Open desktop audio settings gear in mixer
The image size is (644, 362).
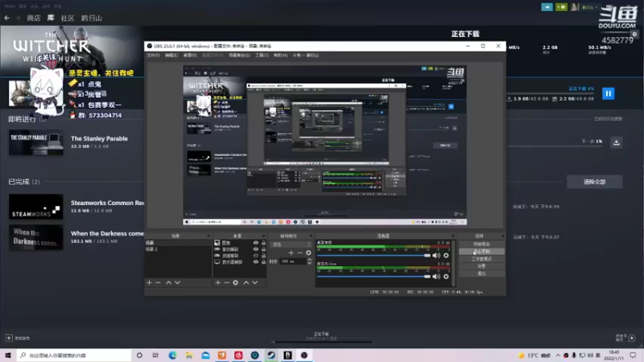tap(446, 255)
